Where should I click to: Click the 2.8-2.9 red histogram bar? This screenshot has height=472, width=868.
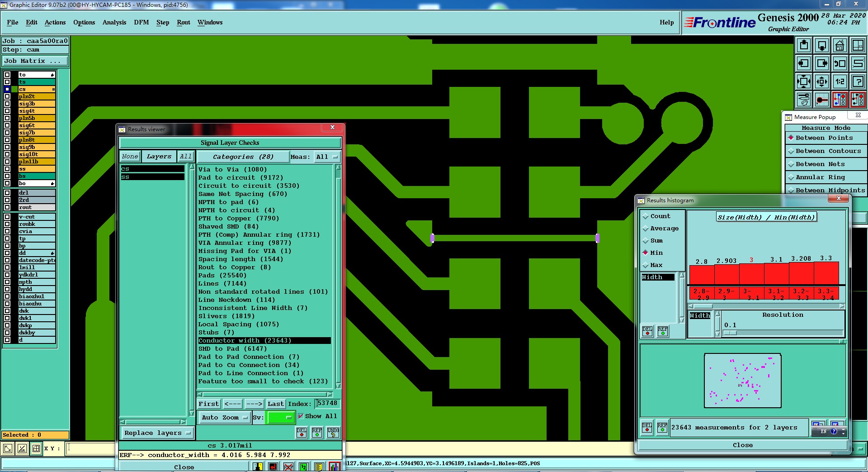point(702,275)
